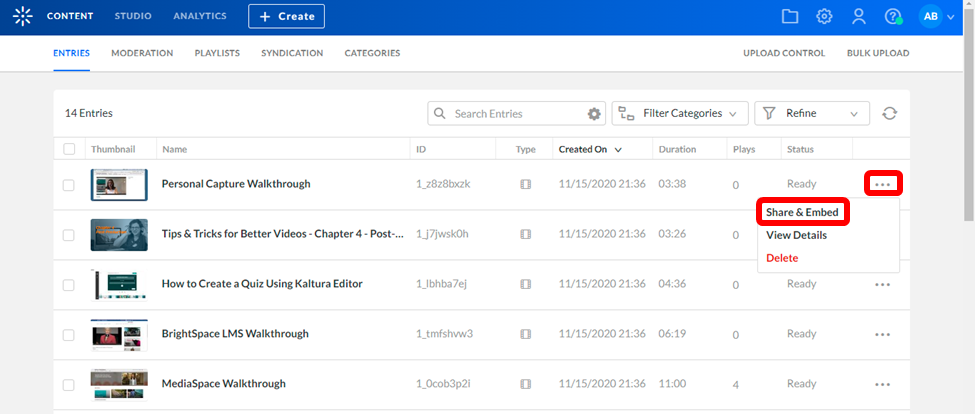Image resolution: width=975 pixels, height=414 pixels.
Task: Click the Create button
Action: (x=286, y=17)
